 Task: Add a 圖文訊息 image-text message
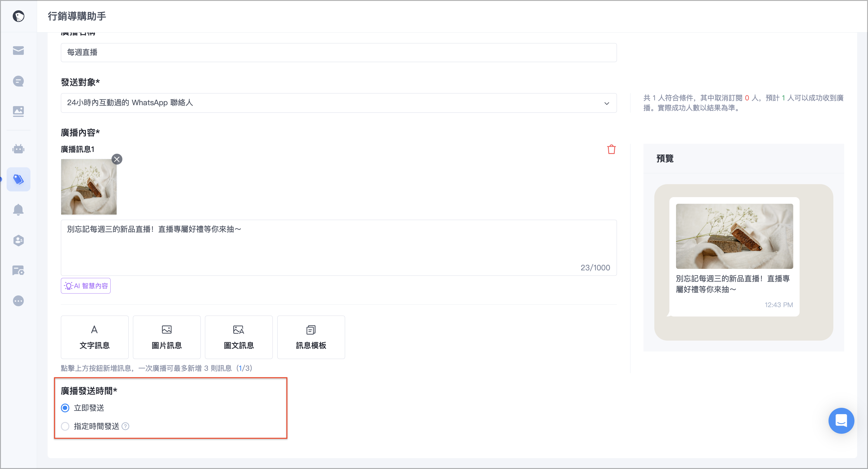[x=239, y=337]
